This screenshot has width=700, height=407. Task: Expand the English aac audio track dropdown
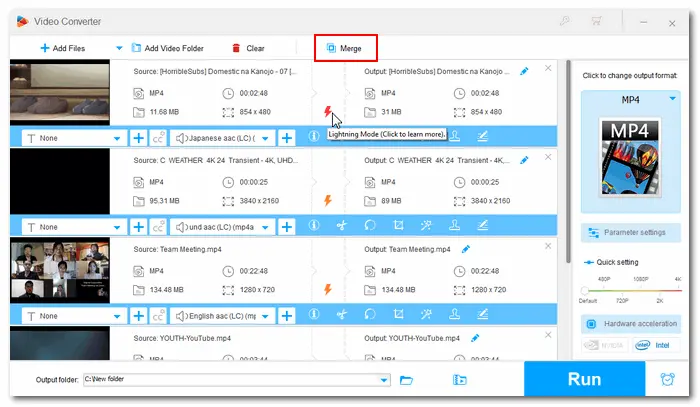point(266,316)
